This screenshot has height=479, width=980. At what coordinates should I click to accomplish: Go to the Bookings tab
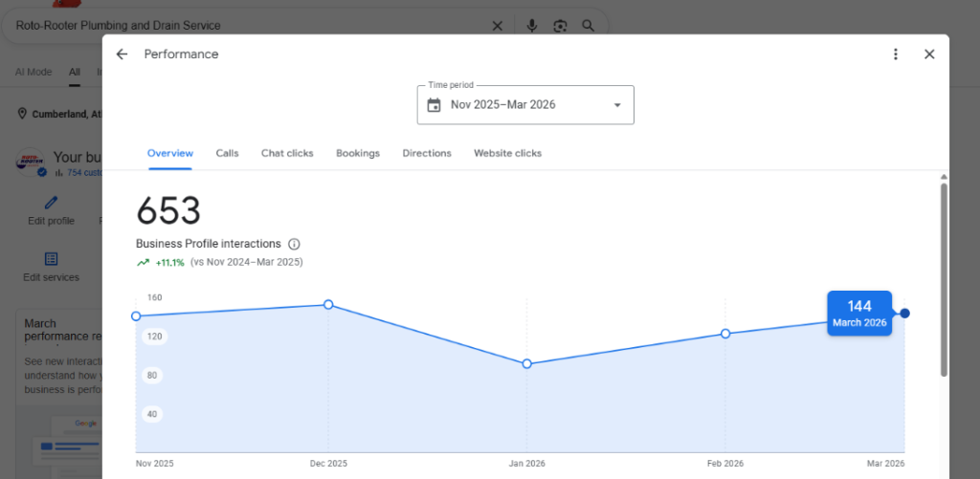[x=358, y=153]
